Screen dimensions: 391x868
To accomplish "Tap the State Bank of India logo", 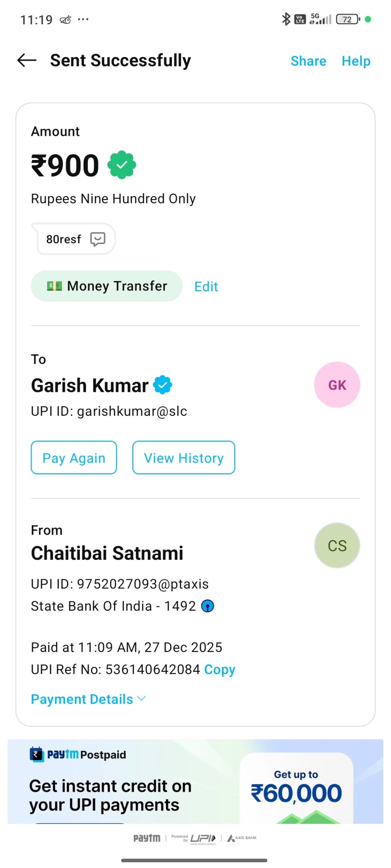I will click(x=207, y=606).
